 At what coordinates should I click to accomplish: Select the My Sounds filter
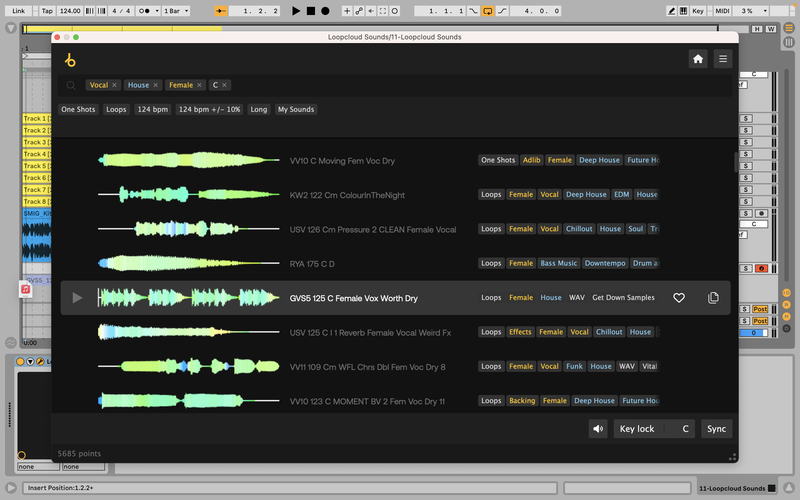(x=296, y=109)
